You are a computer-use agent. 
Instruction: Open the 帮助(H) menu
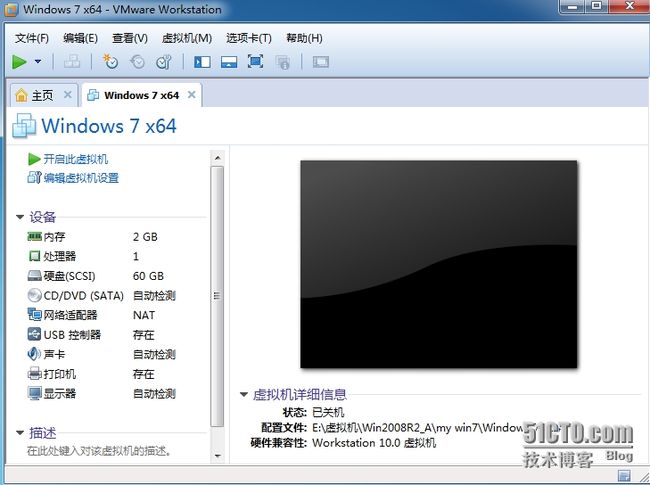tap(304, 38)
